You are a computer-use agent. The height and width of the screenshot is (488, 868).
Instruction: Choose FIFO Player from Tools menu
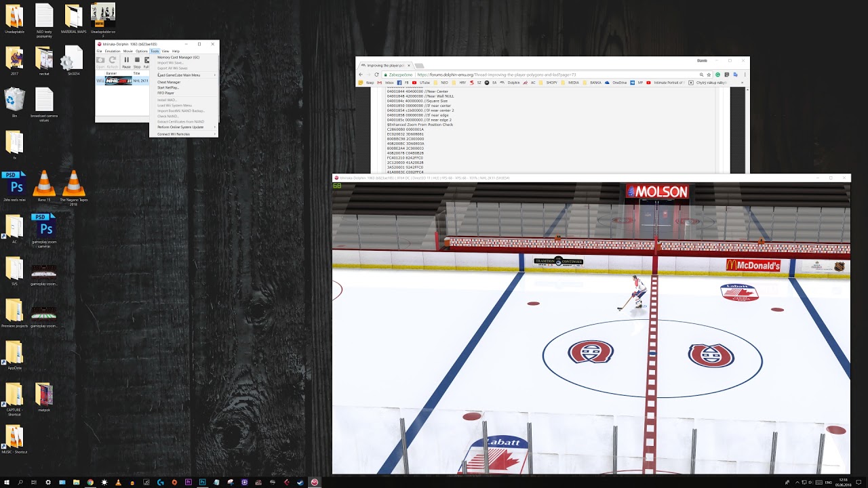click(165, 93)
